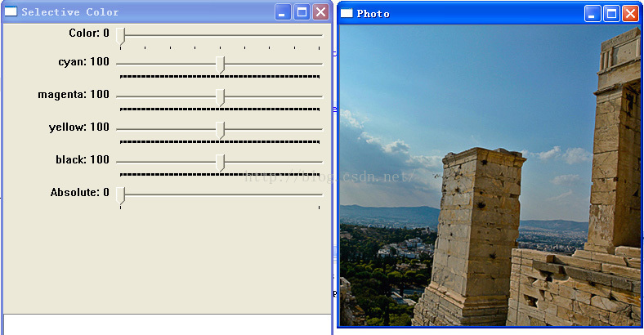This screenshot has height=335, width=644.
Task: Click the 'black: 100' label
Action: point(83,159)
